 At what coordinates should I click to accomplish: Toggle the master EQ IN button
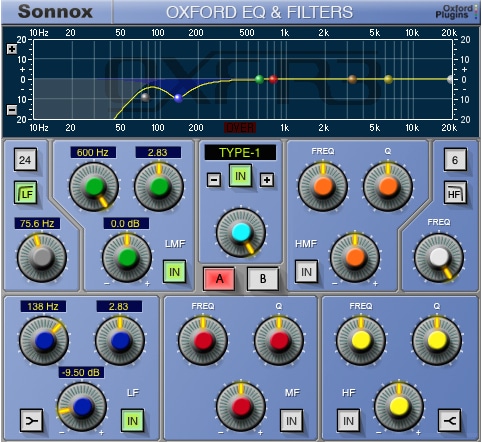click(240, 176)
